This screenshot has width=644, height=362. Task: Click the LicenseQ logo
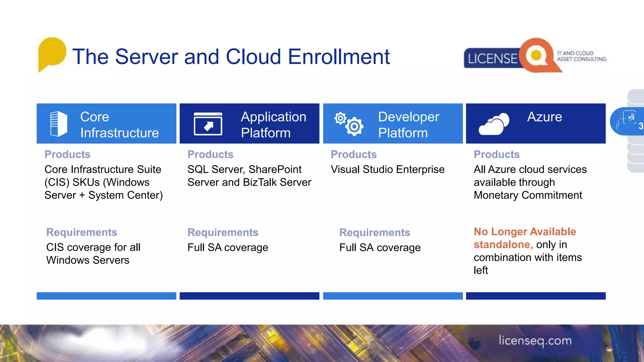pyautogui.click(x=535, y=56)
